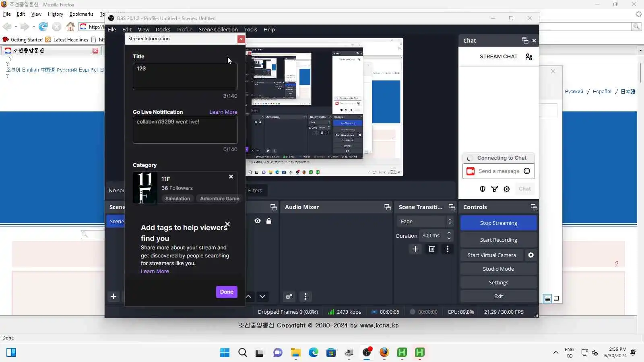Screen dimensions: 644x362
Task: Open Getting Started bookmark in Firefox
Action: click(23, 40)
